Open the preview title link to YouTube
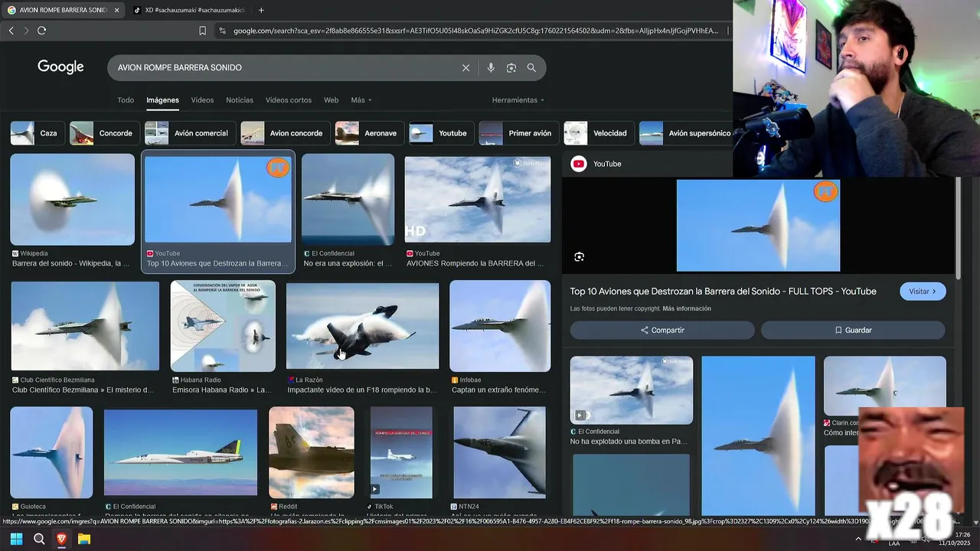This screenshot has height=551, width=980. point(724,292)
